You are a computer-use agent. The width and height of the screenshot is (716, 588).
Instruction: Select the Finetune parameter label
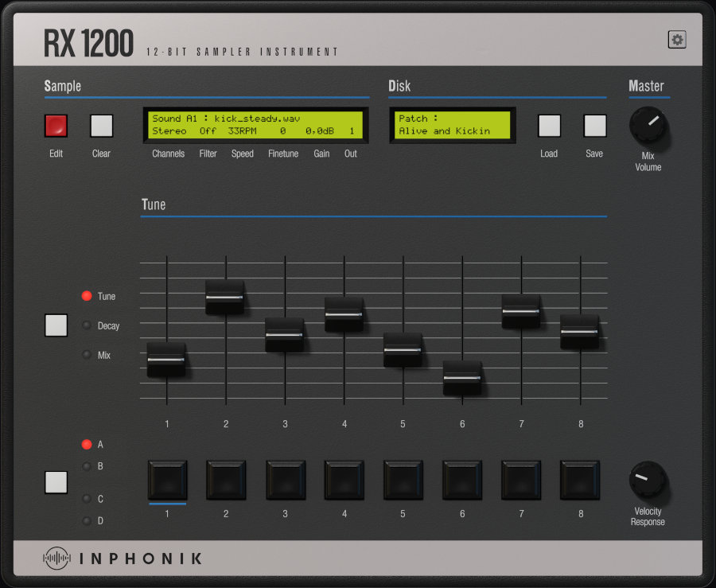click(283, 154)
